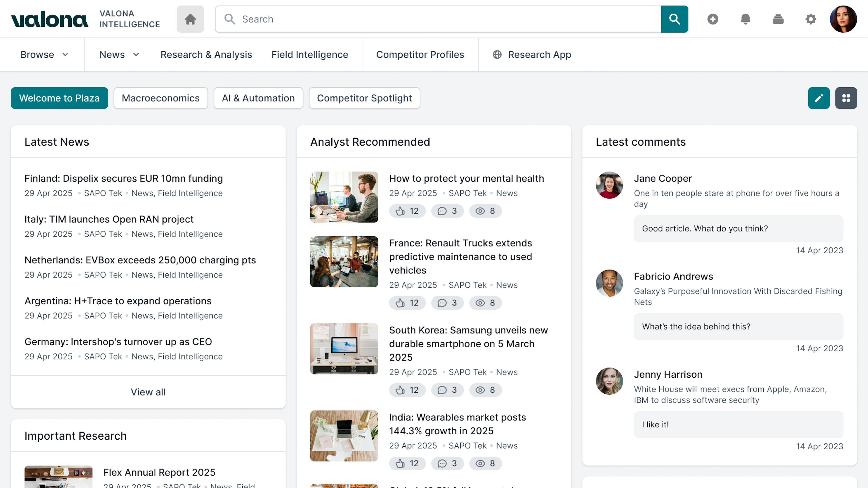Open the user profile avatar menu

(843, 19)
